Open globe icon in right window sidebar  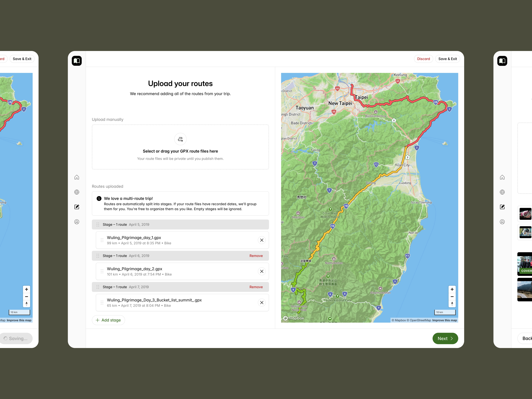tap(502, 192)
